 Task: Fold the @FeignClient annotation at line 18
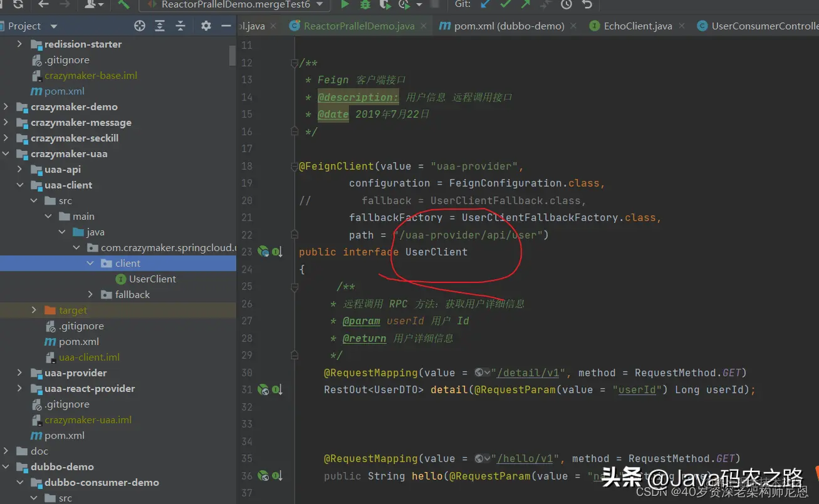[294, 167]
